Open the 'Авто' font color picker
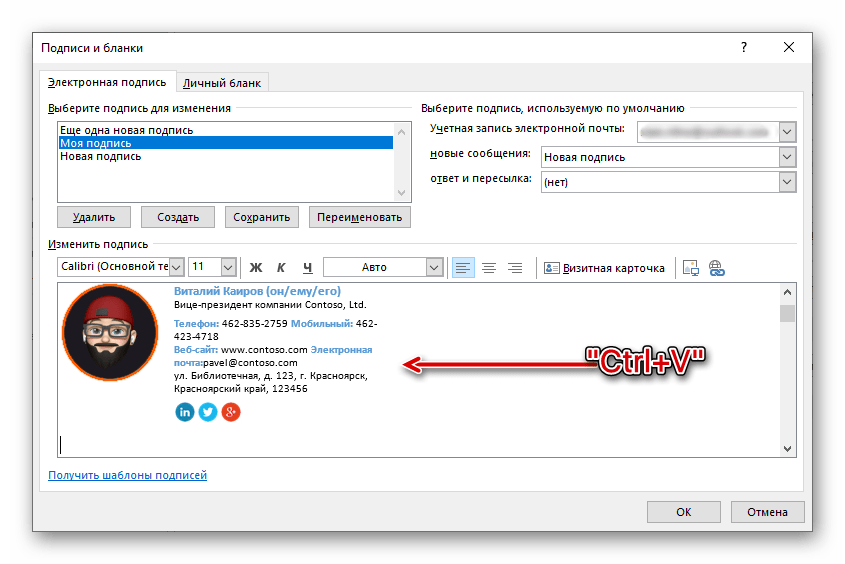Image resolution: width=845 pixels, height=564 pixels. point(434,267)
